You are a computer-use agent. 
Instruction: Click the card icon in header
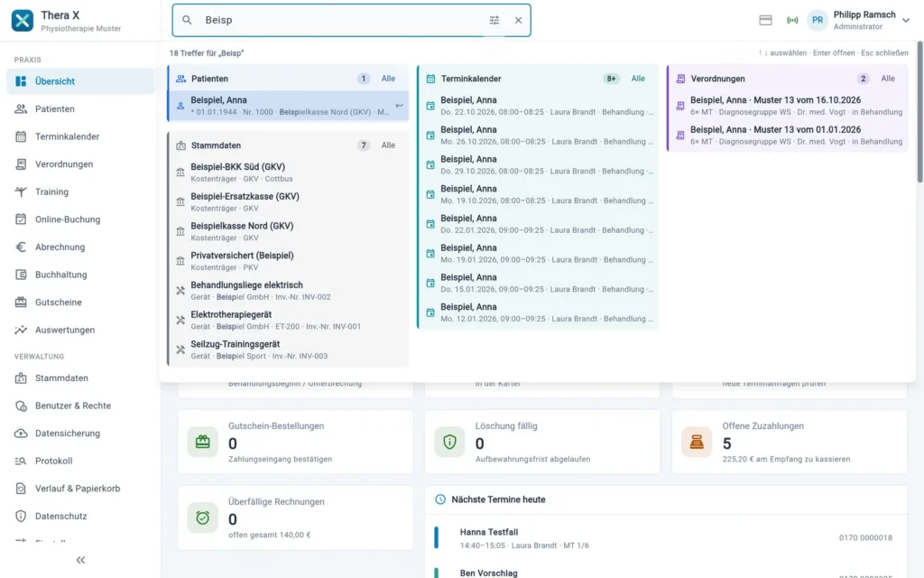(765, 20)
